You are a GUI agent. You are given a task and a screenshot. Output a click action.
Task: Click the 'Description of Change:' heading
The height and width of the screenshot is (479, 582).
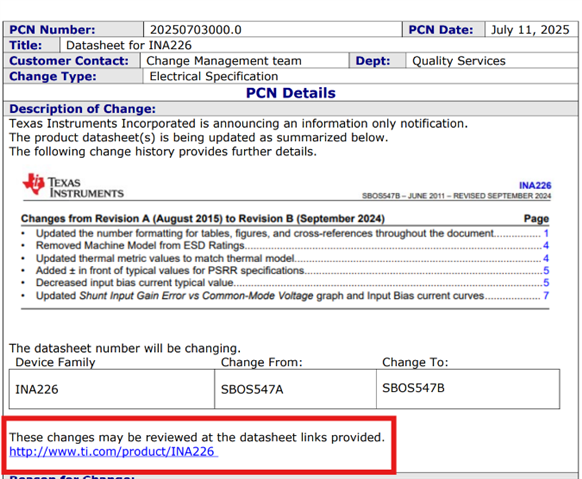pyautogui.click(x=82, y=109)
